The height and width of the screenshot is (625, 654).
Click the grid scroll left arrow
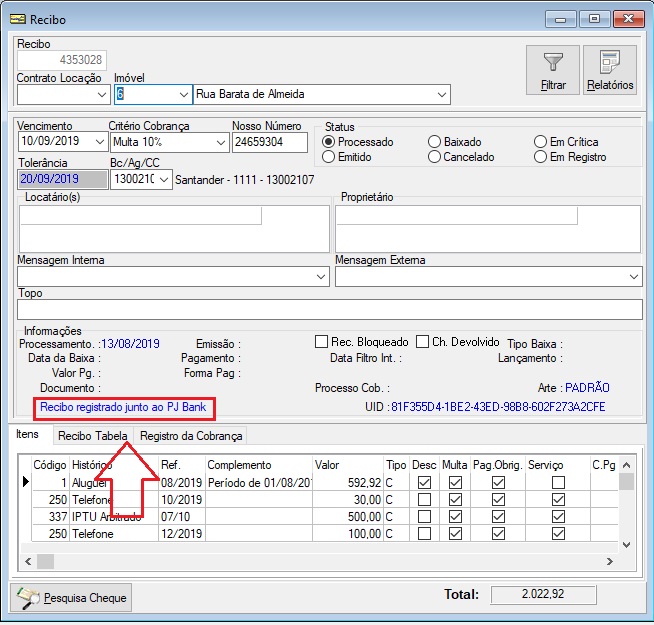point(28,562)
